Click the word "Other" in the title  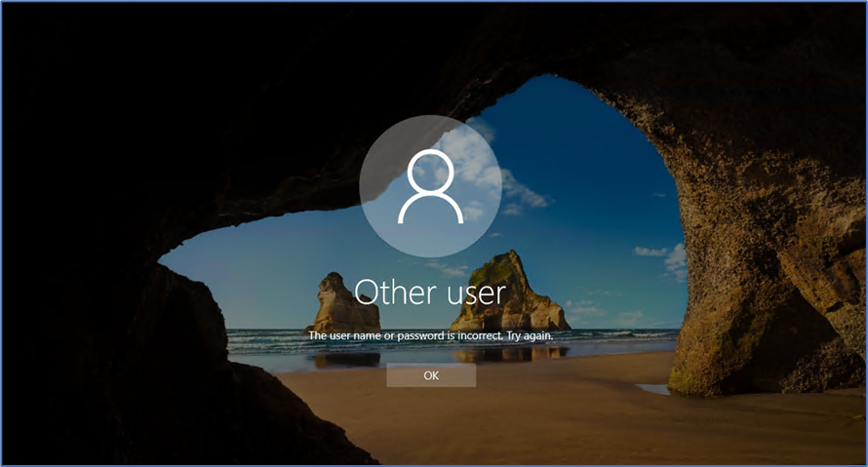point(392,291)
